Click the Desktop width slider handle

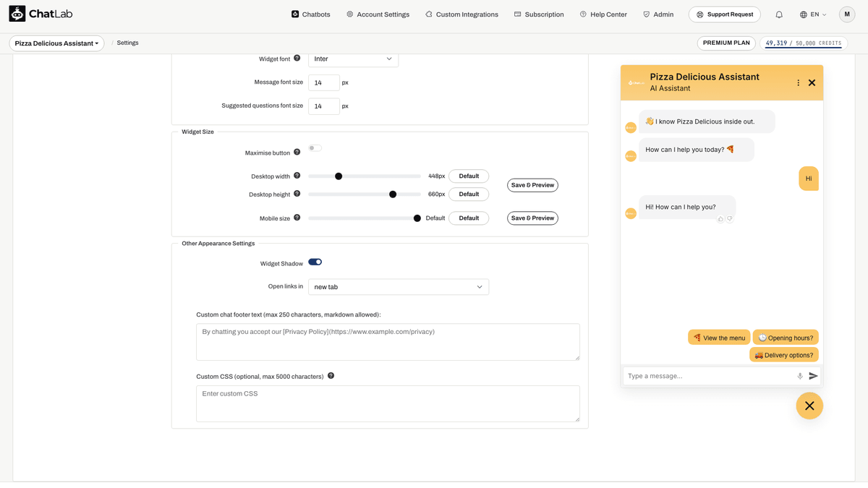(339, 176)
